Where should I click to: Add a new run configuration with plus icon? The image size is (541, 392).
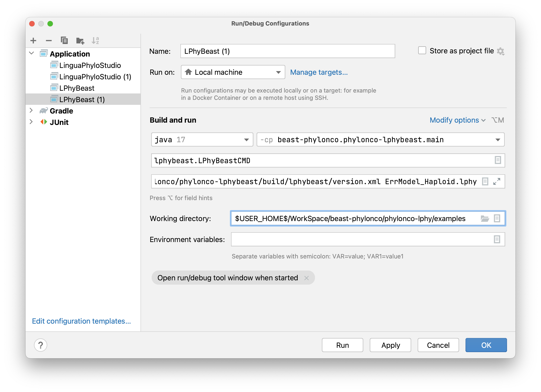[x=33, y=41]
